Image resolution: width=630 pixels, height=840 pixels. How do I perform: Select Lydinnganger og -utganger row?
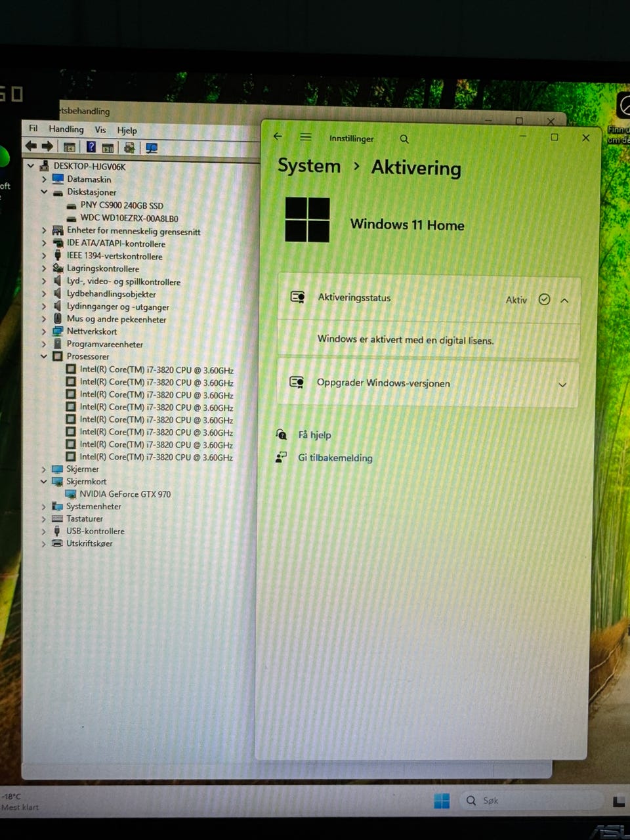[118, 306]
